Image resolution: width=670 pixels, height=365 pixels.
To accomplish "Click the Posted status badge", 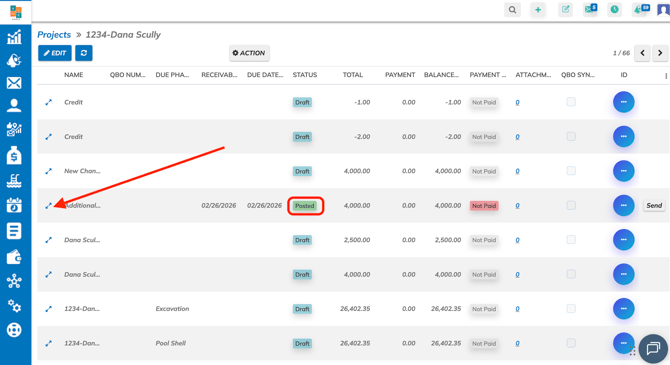I will (x=305, y=206).
